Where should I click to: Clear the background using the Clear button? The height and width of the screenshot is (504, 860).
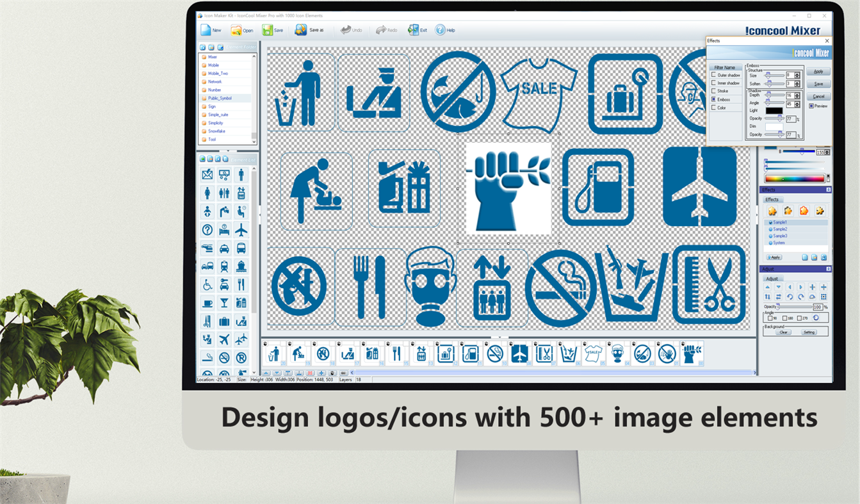click(784, 331)
